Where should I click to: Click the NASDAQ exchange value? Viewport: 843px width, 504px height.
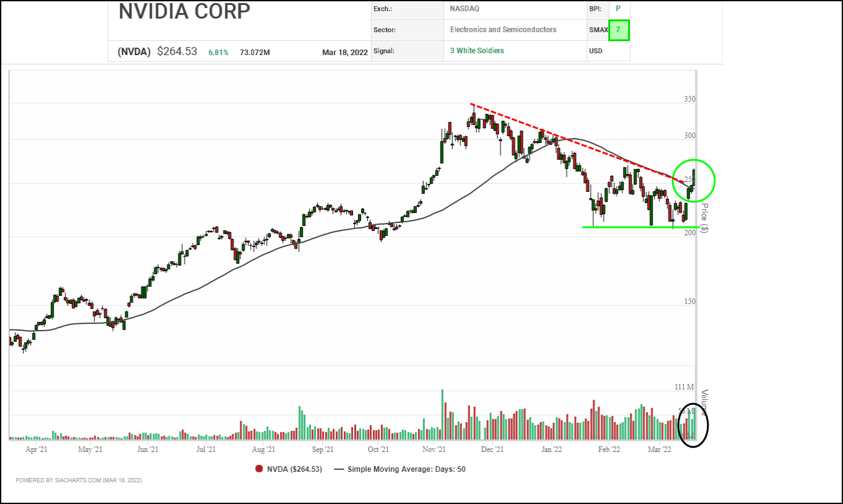(465, 9)
